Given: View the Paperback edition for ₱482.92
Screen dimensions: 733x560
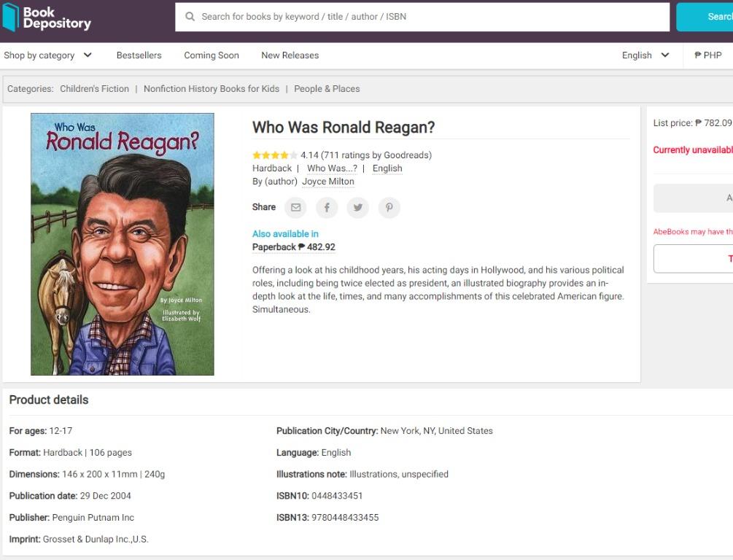Looking at the screenshot, I should point(294,246).
